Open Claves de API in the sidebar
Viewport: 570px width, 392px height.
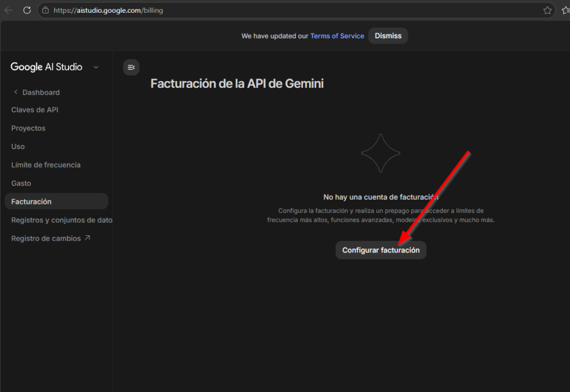35,110
